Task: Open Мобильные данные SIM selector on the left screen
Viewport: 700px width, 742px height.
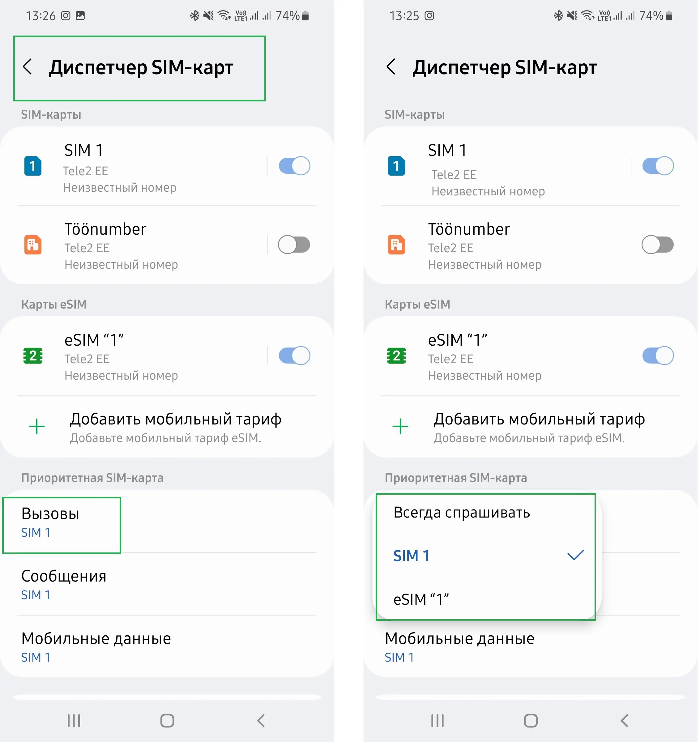Action: 167,647
